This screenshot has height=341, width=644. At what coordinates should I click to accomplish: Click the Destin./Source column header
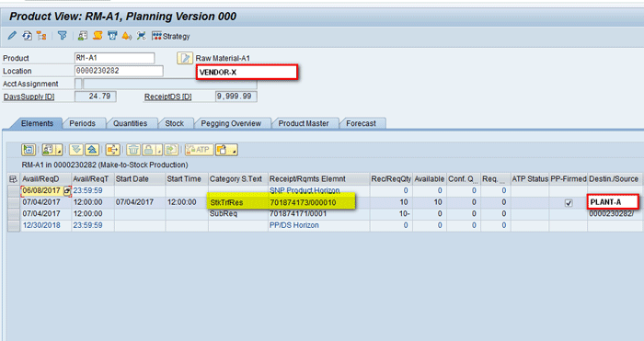[615, 179]
